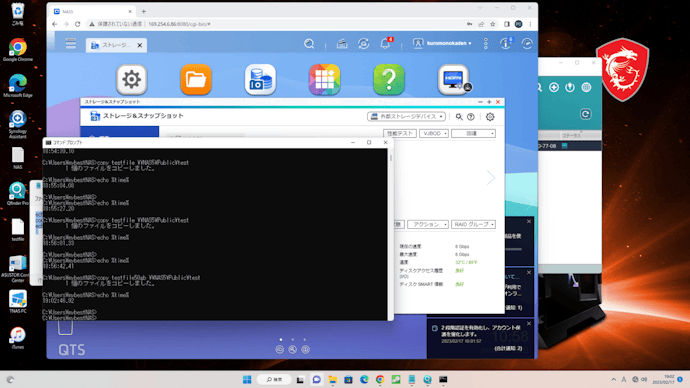Open the volume icon in the system tray
This screenshot has height=388, width=690.
644,379
